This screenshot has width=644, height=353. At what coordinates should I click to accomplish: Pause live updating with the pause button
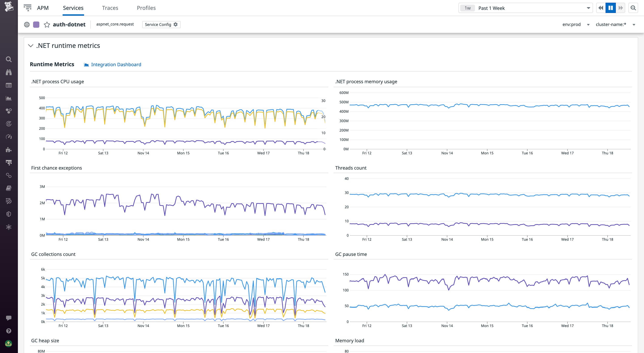click(610, 8)
